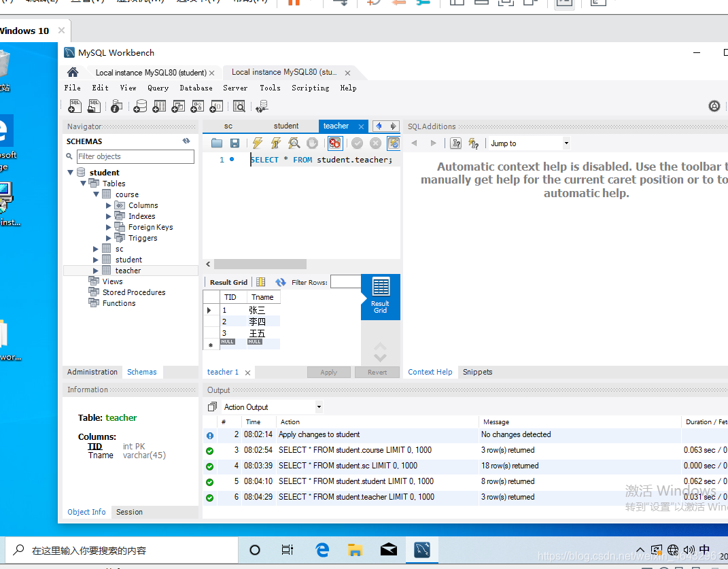Collapse the Tables node

coord(83,183)
